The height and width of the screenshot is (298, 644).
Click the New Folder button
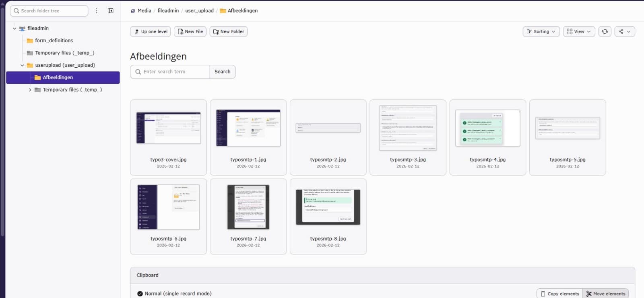coord(229,31)
